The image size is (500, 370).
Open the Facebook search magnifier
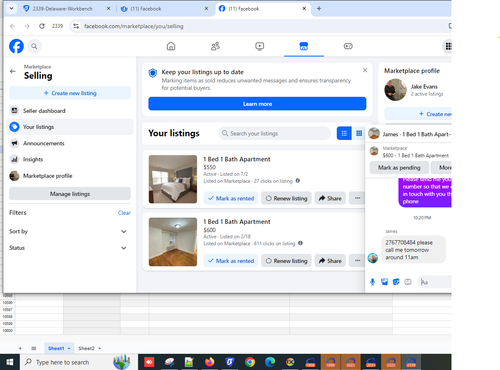tap(34, 46)
